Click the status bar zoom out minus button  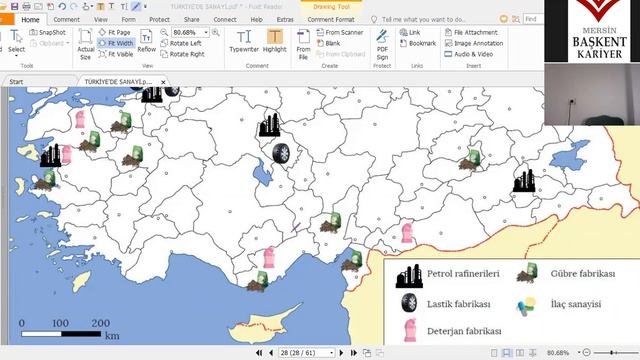click(587, 353)
